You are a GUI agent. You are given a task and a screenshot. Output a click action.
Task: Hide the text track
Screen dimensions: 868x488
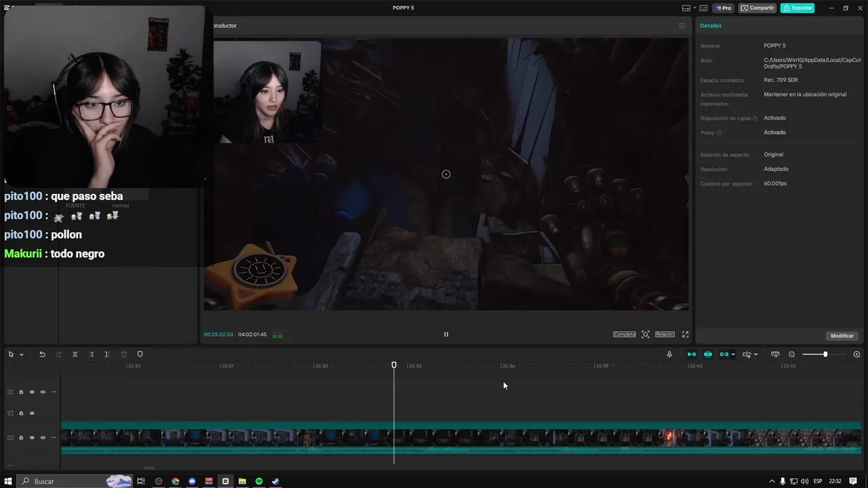click(32, 413)
